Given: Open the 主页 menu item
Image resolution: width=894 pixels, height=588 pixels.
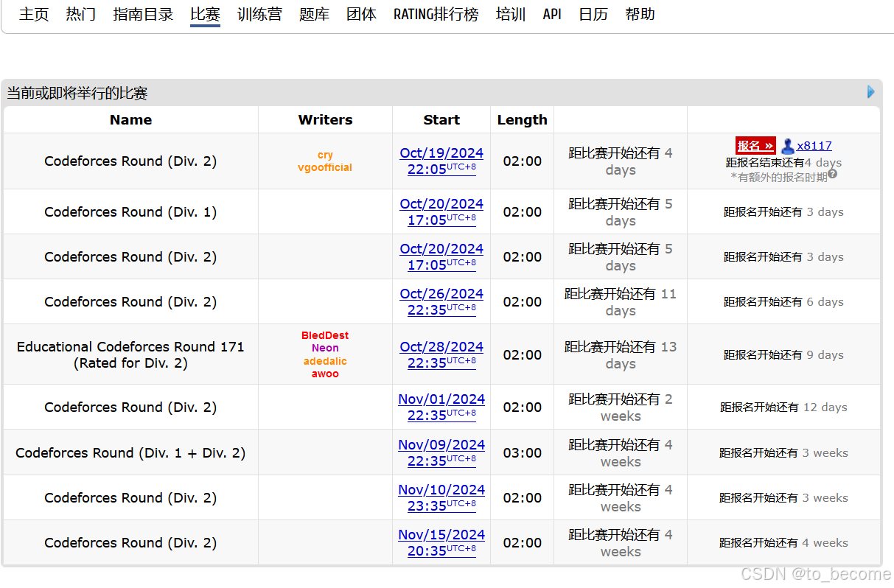Looking at the screenshot, I should tap(34, 14).
